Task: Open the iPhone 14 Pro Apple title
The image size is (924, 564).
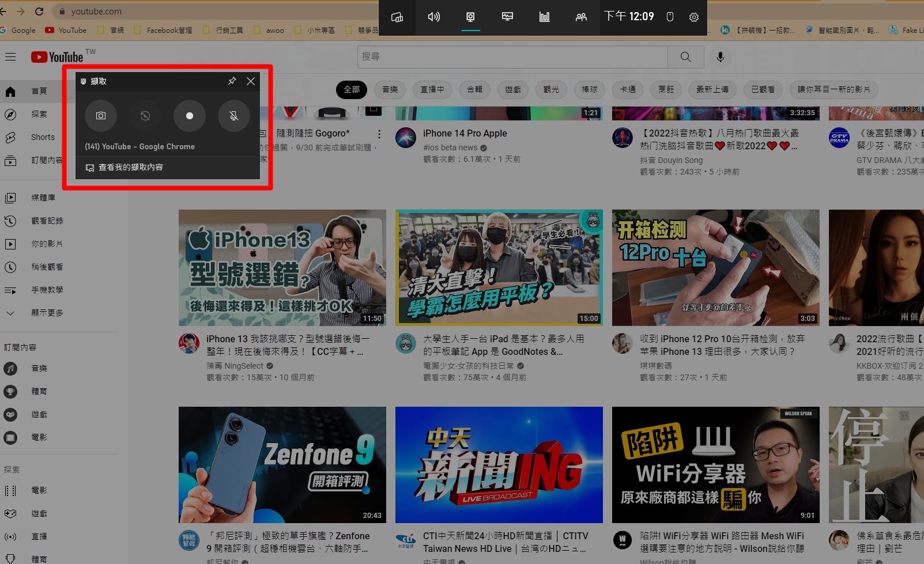Action: click(x=465, y=133)
